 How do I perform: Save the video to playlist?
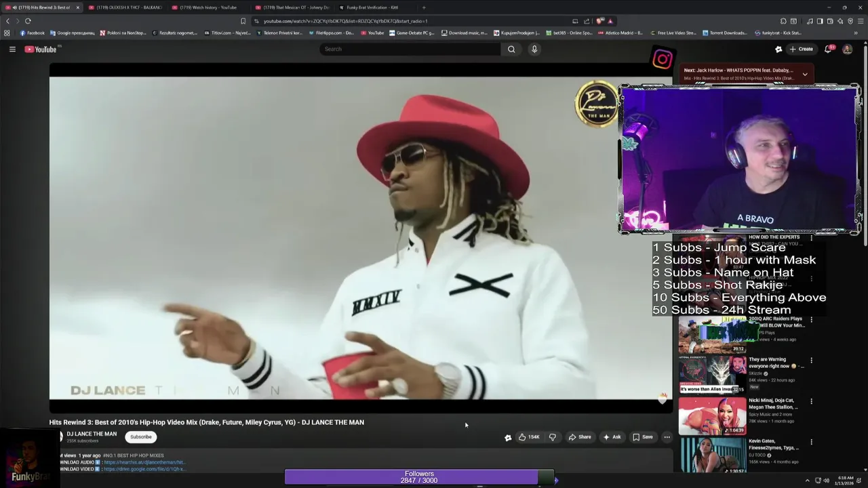pyautogui.click(x=643, y=437)
